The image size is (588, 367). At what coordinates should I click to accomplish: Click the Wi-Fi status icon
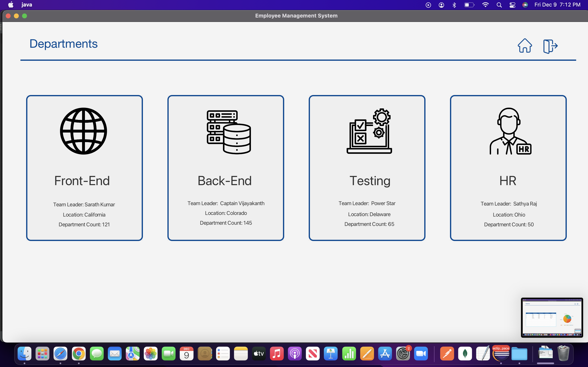point(485,5)
